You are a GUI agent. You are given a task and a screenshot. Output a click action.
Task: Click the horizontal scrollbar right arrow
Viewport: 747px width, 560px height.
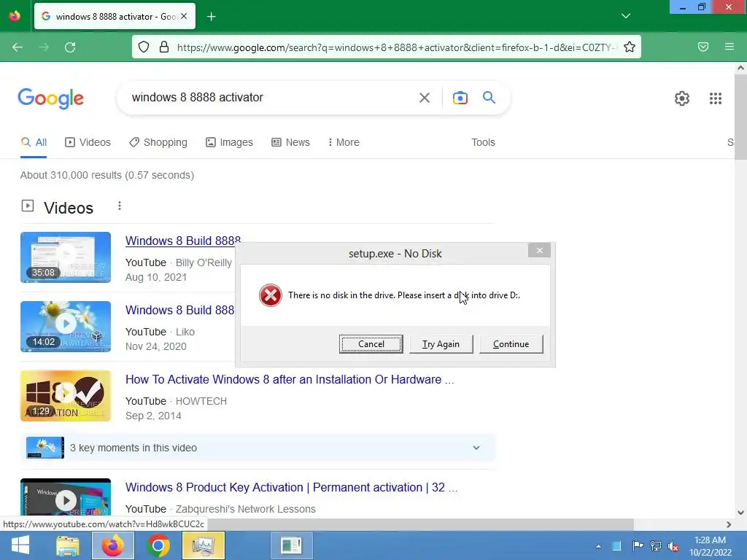click(729, 524)
